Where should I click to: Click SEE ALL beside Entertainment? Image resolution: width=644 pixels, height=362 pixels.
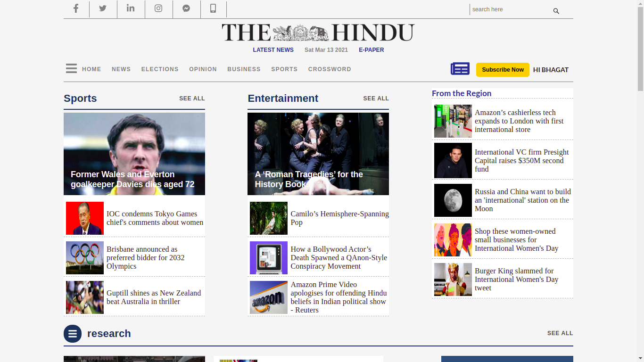[x=376, y=99]
